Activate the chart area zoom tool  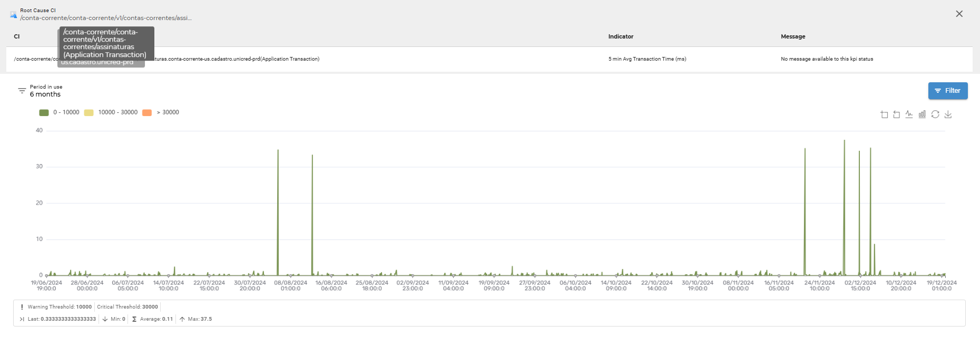[x=884, y=114]
